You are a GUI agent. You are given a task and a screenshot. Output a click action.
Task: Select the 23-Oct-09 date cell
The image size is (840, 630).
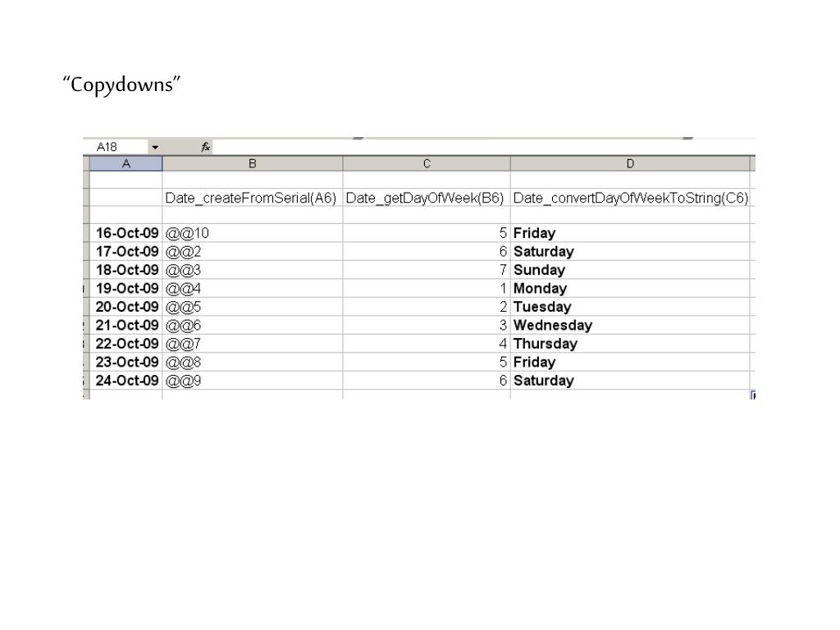click(126, 362)
